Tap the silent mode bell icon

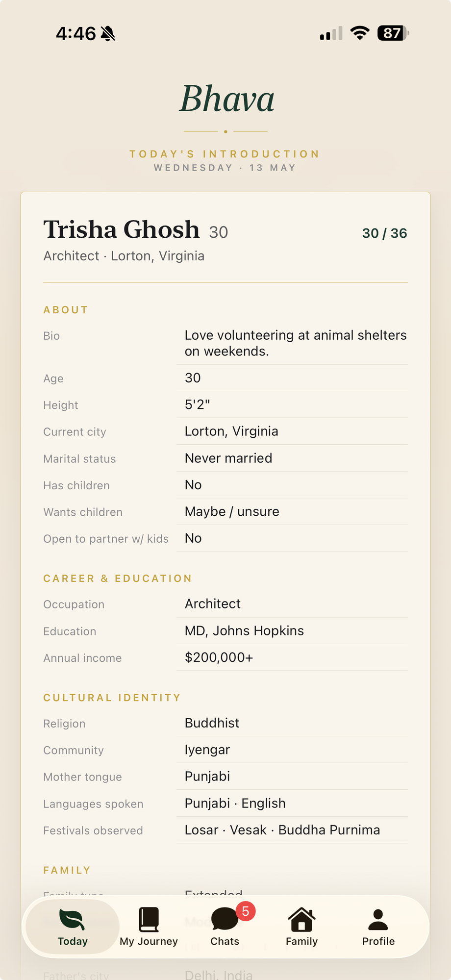pos(108,34)
